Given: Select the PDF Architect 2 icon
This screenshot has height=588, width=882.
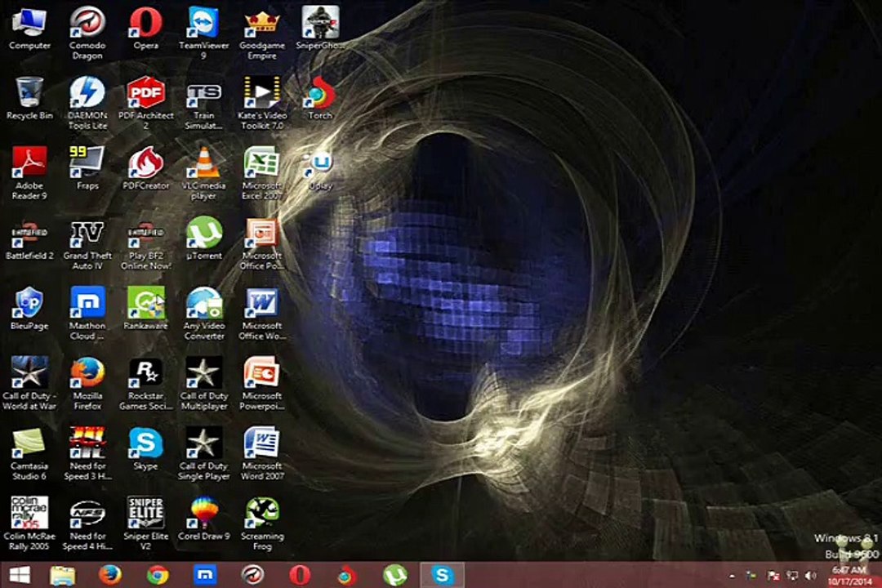Looking at the screenshot, I should click(145, 104).
